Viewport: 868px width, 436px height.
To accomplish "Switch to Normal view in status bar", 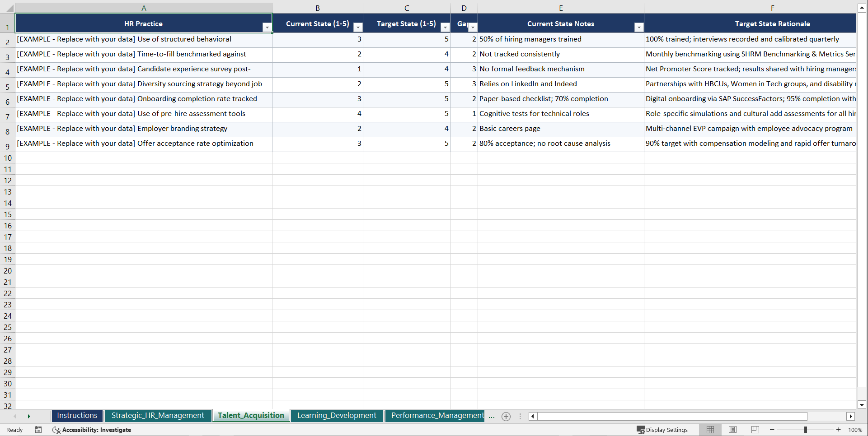I will click(x=710, y=430).
